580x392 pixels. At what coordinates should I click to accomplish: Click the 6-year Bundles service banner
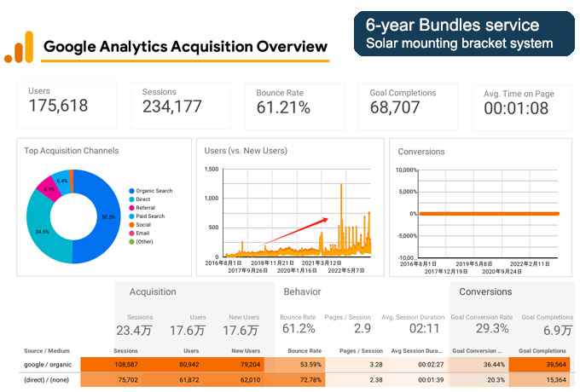coord(464,33)
